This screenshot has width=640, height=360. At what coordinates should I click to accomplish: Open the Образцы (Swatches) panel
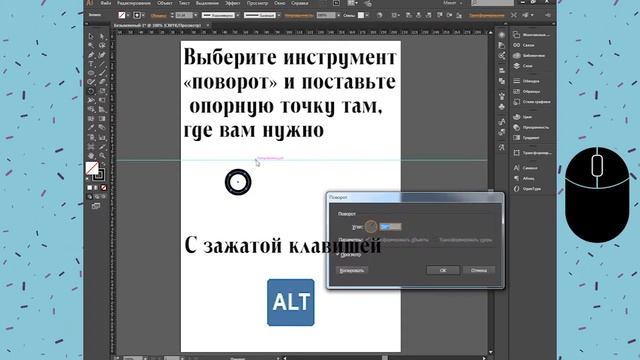coord(527,91)
